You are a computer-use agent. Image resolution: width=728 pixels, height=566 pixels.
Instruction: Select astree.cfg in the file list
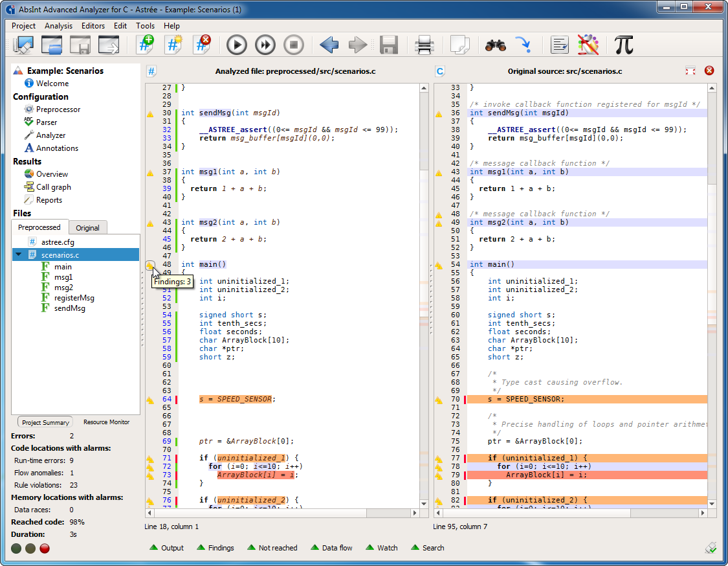(x=58, y=242)
